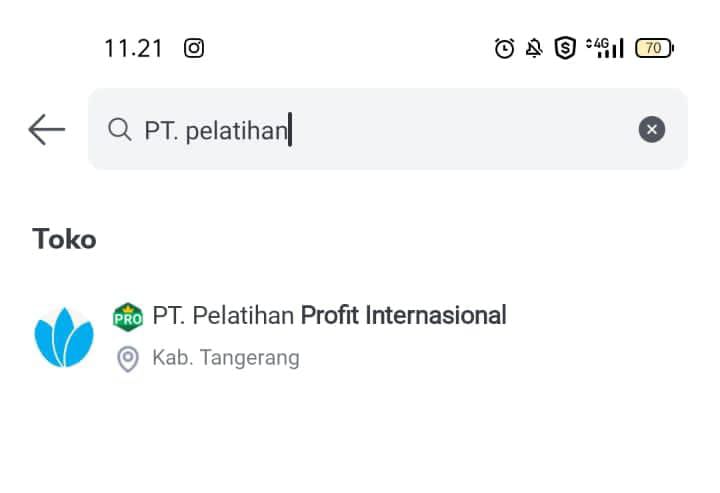Tap the 4G data indicator label
This screenshot has width=720, height=493.
coord(598,44)
